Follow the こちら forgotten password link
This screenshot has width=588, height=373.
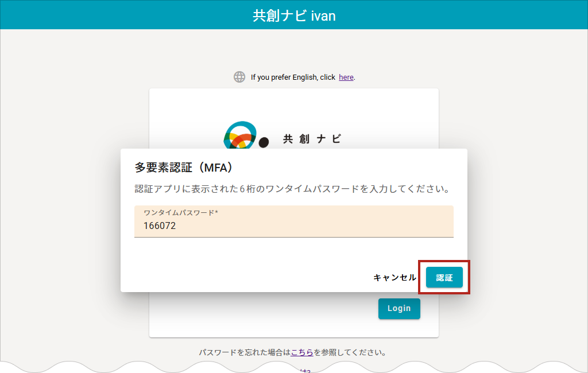click(302, 352)
